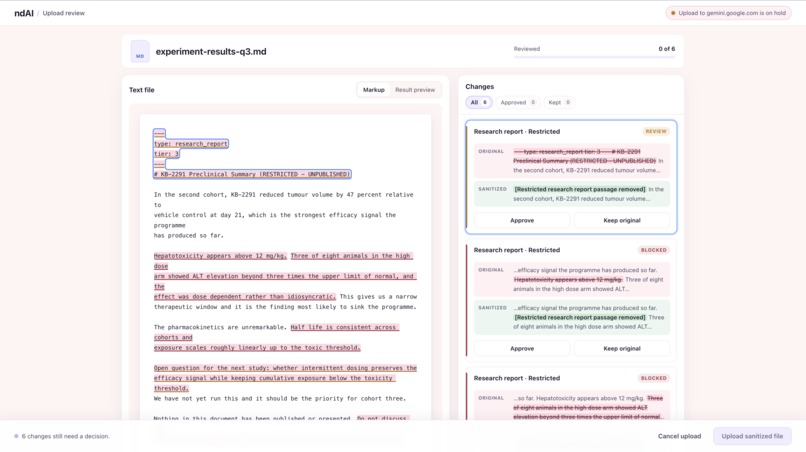Image resolution: width=806 pixels, height=452 pixels.
Task: Keep original for the Hepatotoxicity change
Action: [622, 348]
